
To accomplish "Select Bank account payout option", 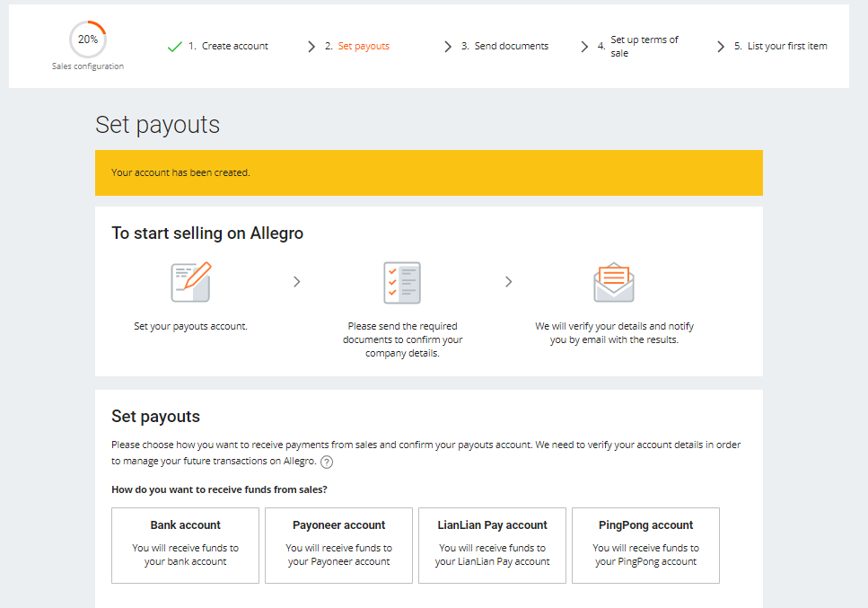I will tap(185, 545).
